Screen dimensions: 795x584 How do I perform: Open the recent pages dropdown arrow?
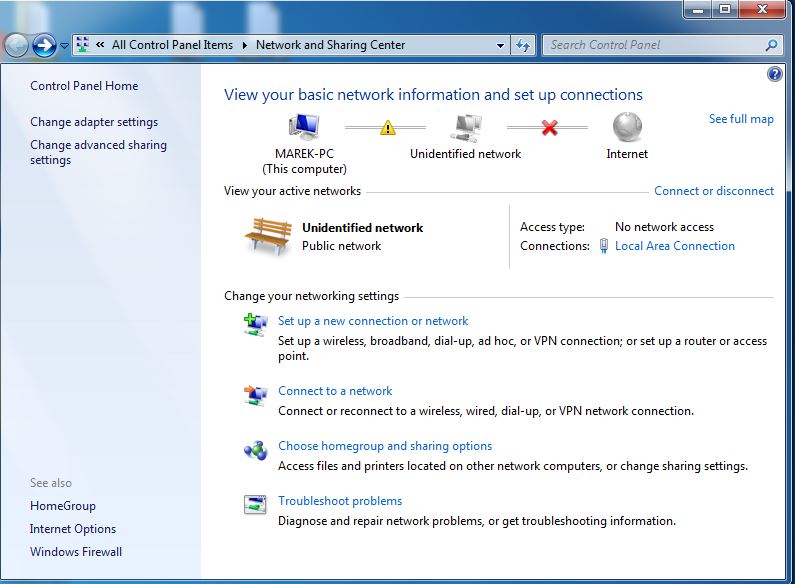tap(65, 46)
